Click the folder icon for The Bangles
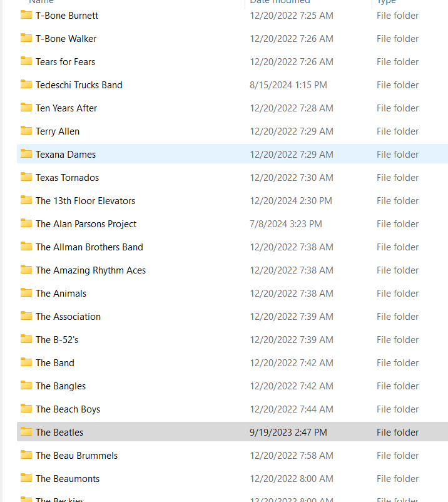This screenshot has width=448, height=502. [26, 386]
